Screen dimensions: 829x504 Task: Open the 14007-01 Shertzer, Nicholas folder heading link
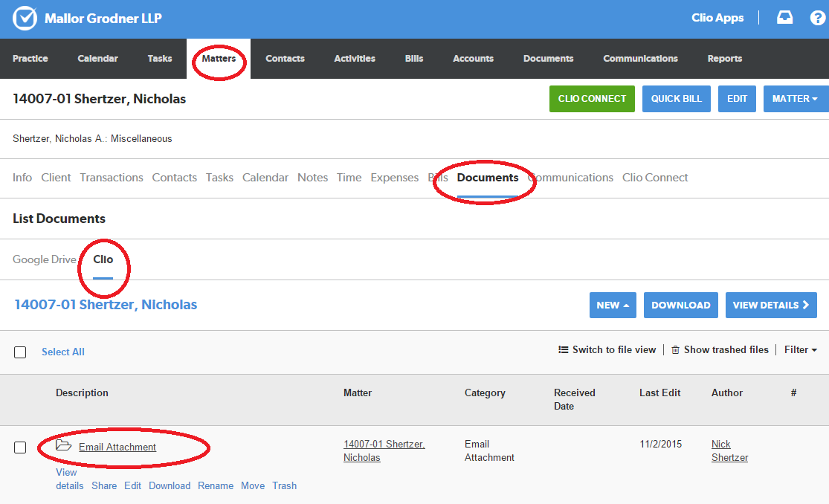(x=106, y=305)
